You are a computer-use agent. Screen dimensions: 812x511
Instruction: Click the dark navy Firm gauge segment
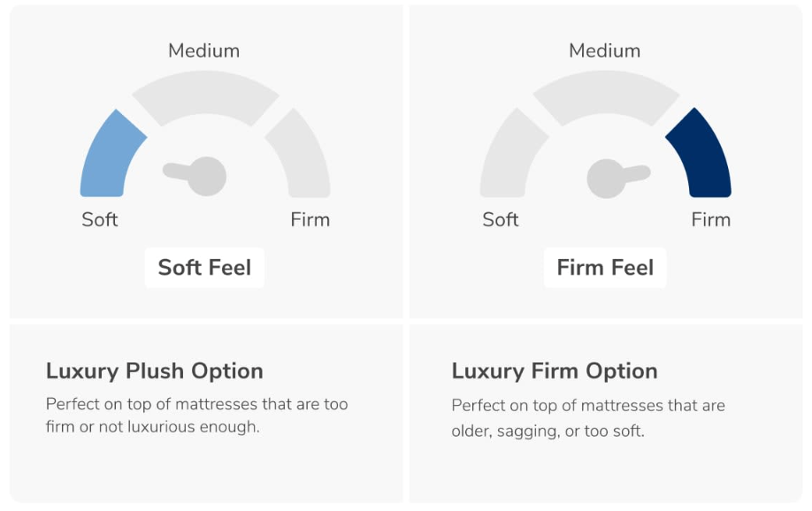pos(702,156)
